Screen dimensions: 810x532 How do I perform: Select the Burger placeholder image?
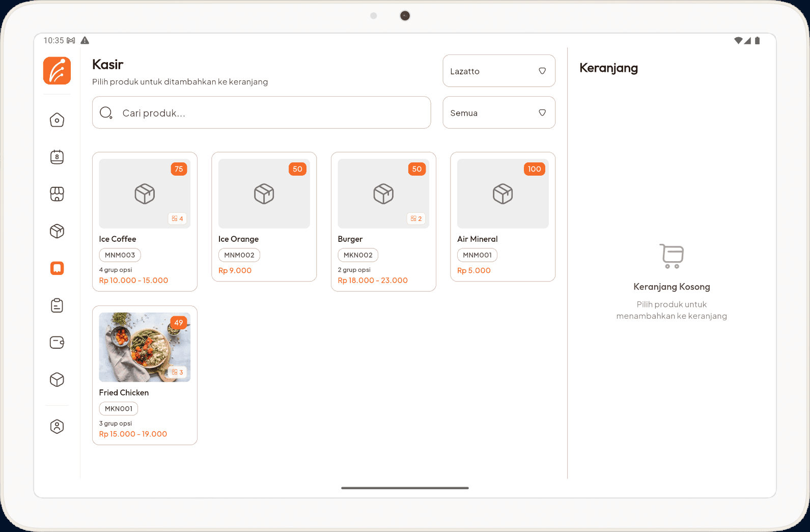tap(383, 193)
